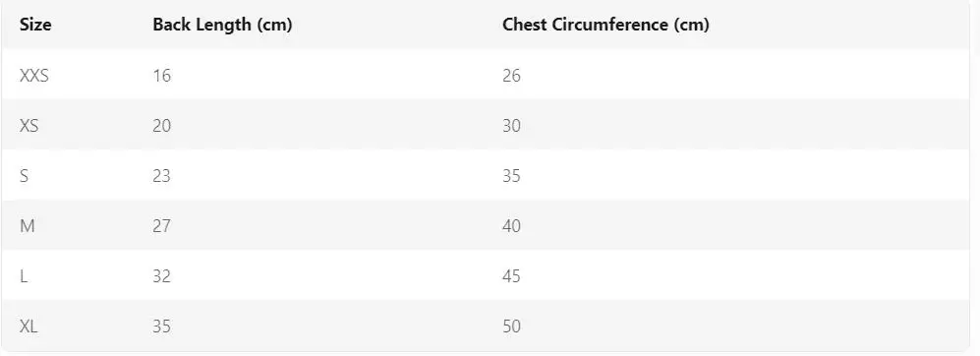
Task: Click back length value 27
Action: tap(162, 226)
